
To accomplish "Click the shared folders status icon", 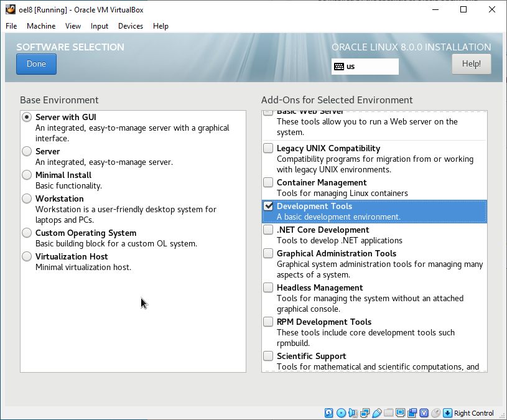I will 389,413.
